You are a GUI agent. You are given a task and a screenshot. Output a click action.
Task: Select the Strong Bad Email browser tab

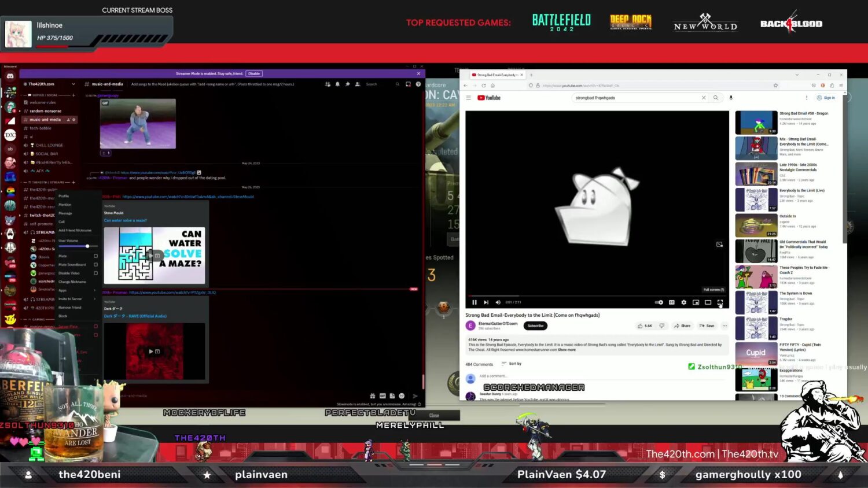pos(497,75)
